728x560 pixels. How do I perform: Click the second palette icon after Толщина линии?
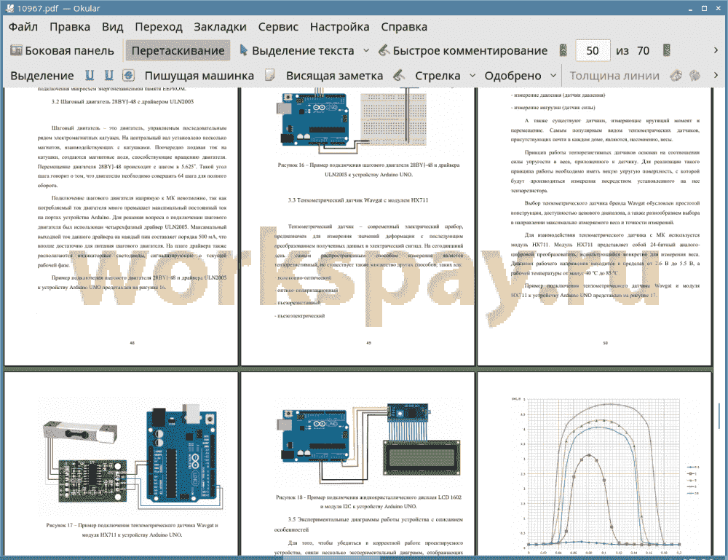tap(695, 75)
